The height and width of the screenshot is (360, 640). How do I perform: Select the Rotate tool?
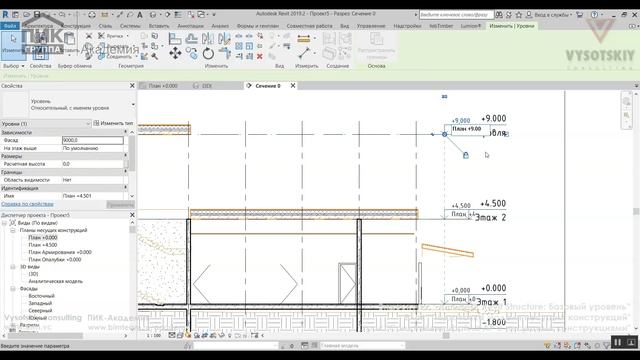[x=208, y=53]
